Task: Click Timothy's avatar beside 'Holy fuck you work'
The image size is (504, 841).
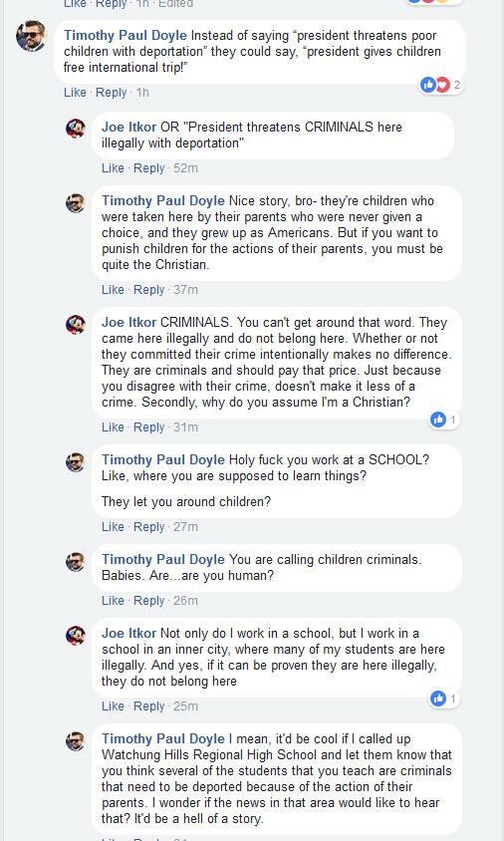Action: 76,461
